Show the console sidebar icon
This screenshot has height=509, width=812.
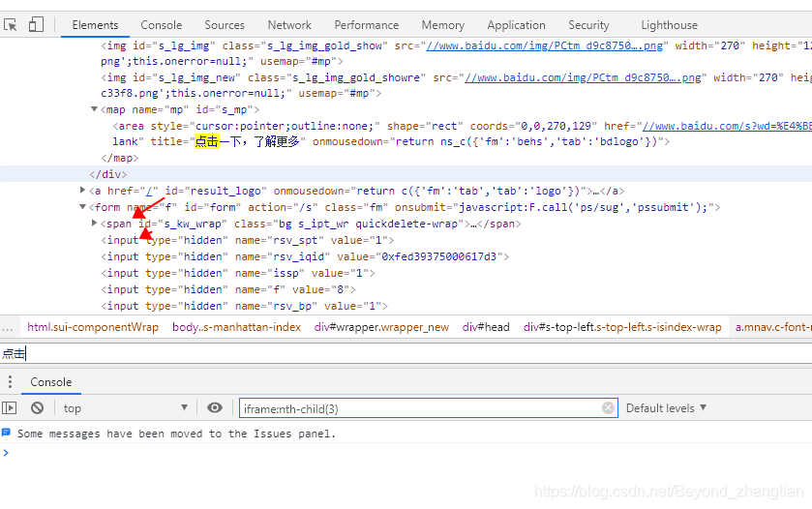tap(10, 408)
